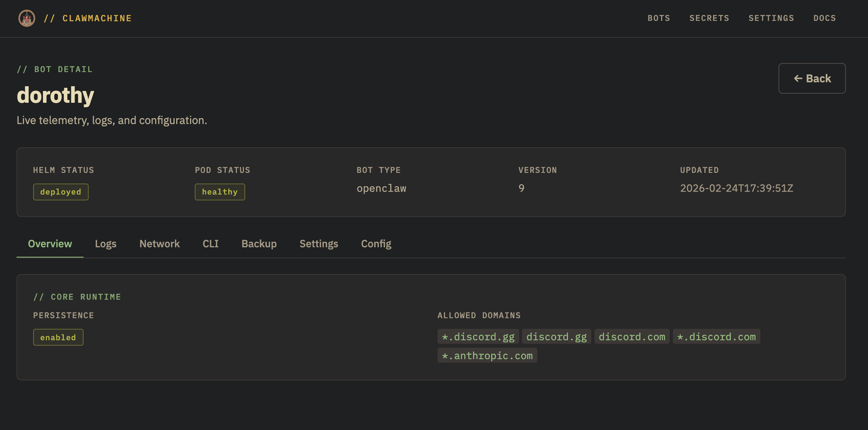868x430 pixels.
Task: Click the *.discord.gg domain chip
Action: (478, 336)
